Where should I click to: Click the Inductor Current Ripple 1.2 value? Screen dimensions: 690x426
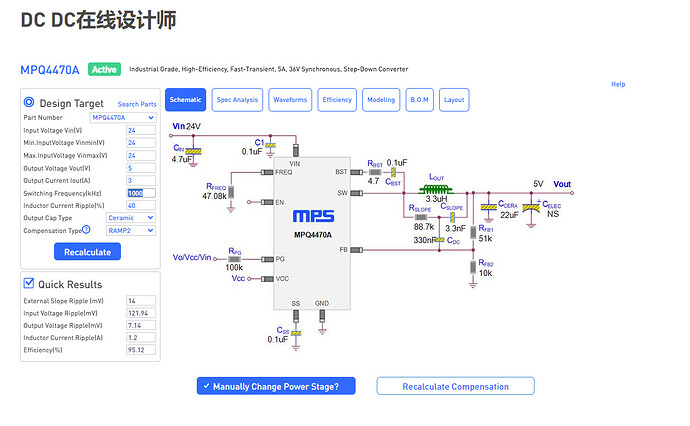pos(141,338)
